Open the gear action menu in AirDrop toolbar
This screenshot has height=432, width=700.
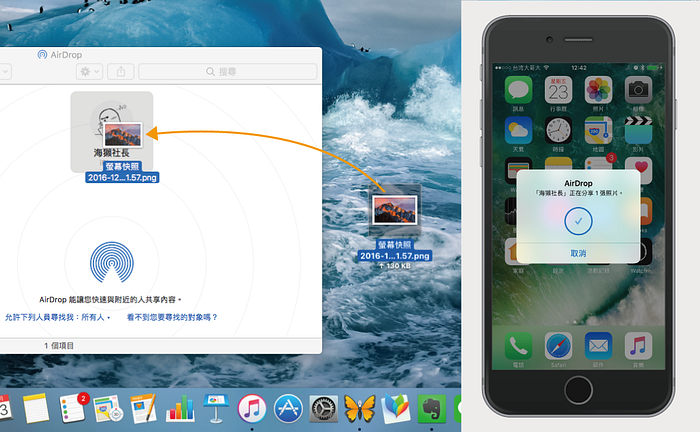(89, 71)
